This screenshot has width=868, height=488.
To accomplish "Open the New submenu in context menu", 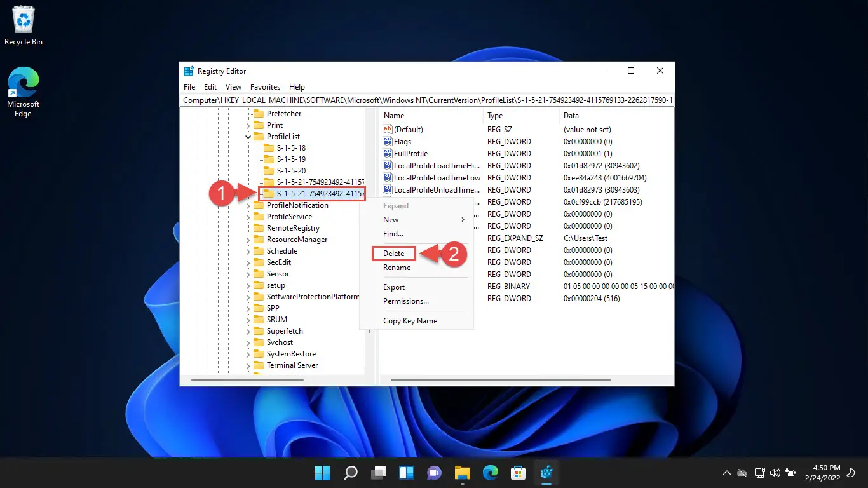I will click(x=416, y=220).
